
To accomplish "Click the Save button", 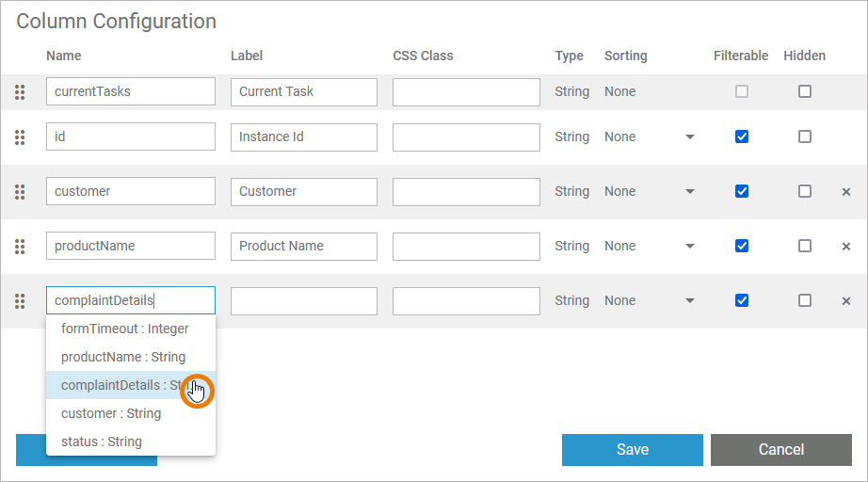I will coord(632,450).
